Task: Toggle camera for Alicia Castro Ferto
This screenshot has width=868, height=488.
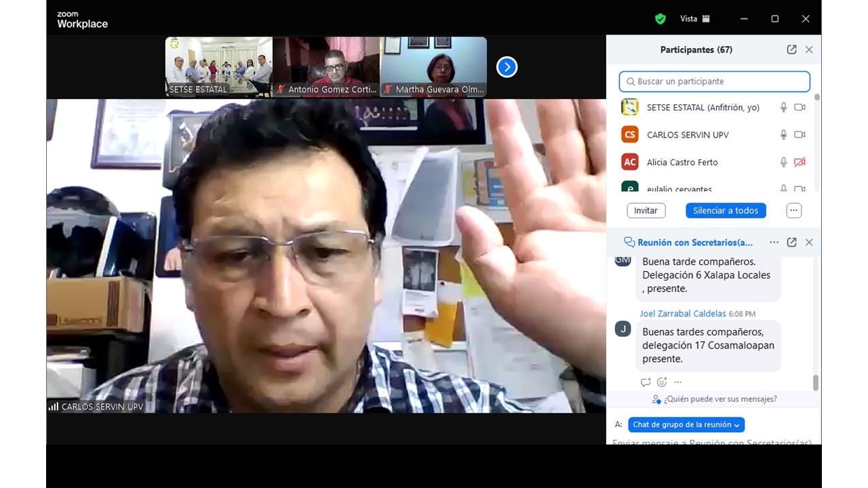Action: 800,162
